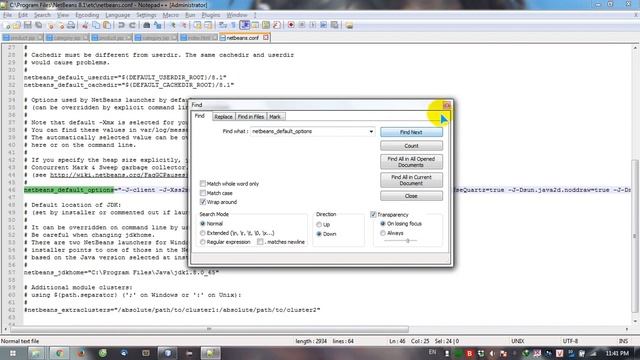Image resolution: width=640 pixels, height=360 pixels.
Task: Click the Zoom In toolbar icon
Action: click(x=173, y=25)
